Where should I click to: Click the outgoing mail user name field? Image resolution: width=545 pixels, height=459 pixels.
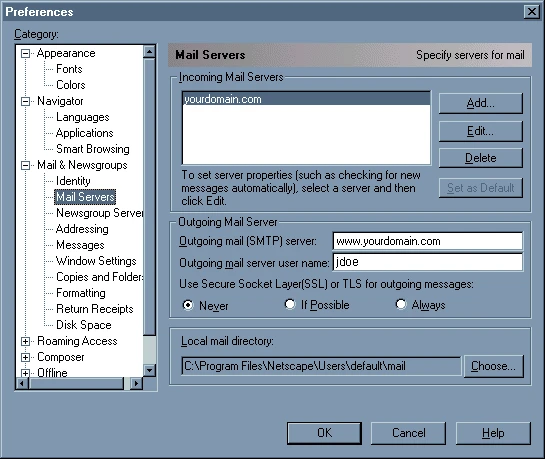point(428,262)
